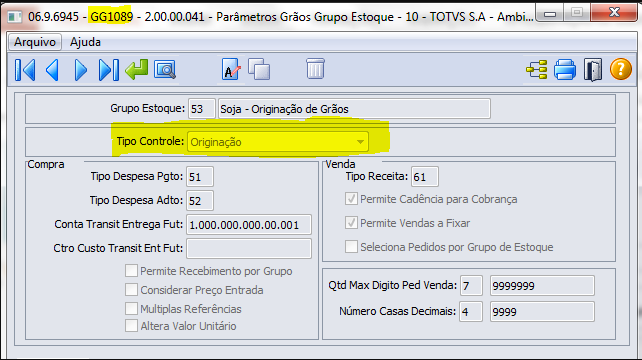
Task: Open help question mark icon
Action: point(621,69)
